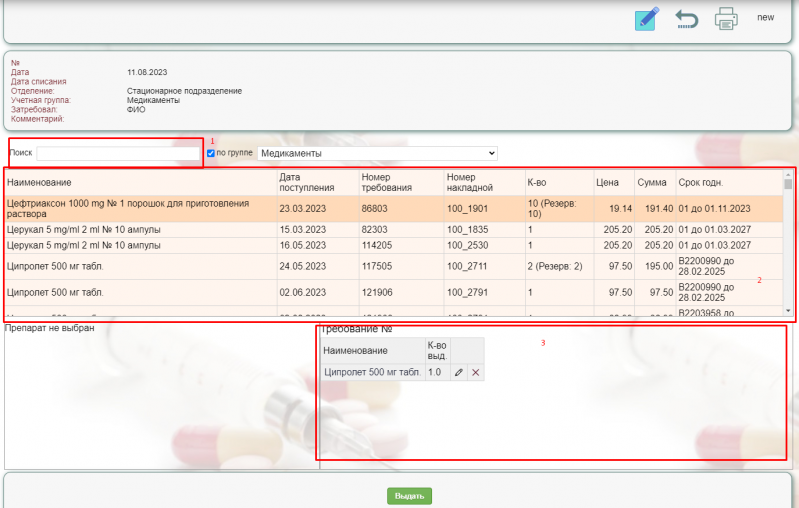The height and width of the screenshot is (508, 799).
Task: Select the Ципролет row dated 02.06.2023
Action: point(140,292)
